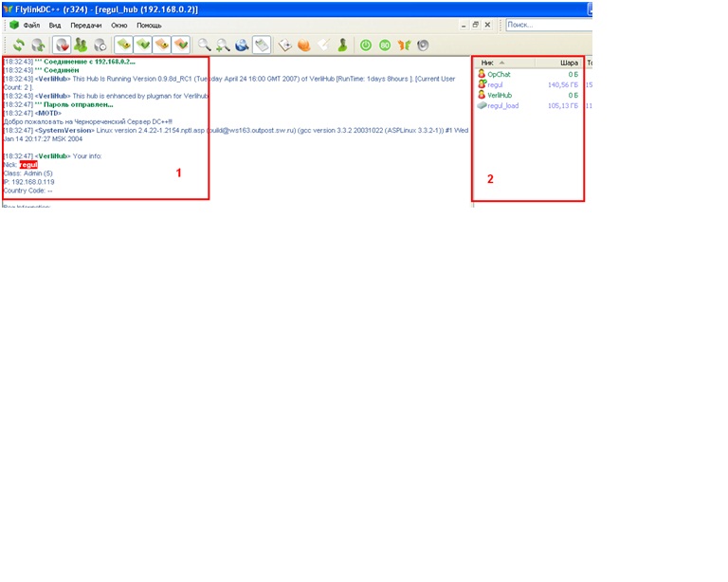Image resolution: width=728 pixels, height=582 pixels.
Task: Open the download queue (green folder with lock)
Action: pyautogui.click(x=124, y=45)
